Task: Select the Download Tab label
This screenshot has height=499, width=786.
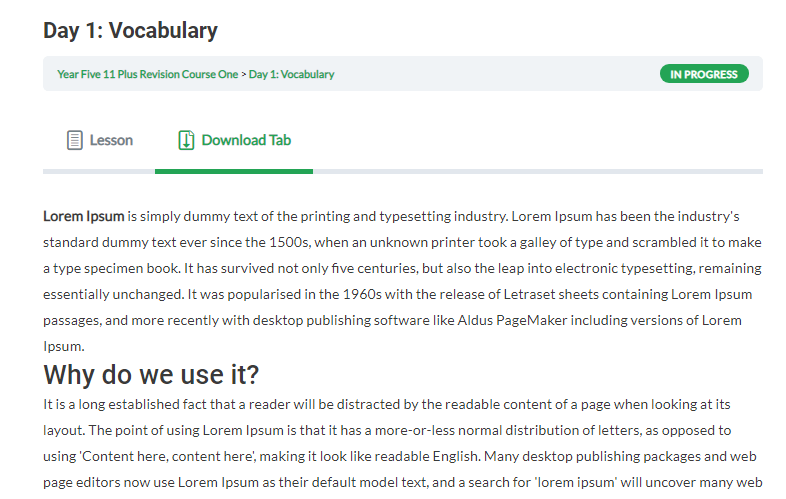Action: (x=246, y=140)
